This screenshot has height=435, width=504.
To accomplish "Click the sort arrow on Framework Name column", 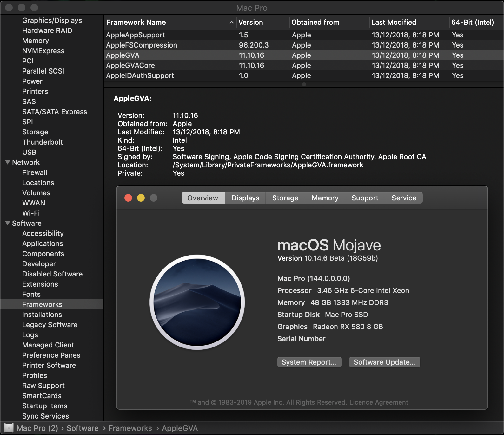I will coord(231,22).
